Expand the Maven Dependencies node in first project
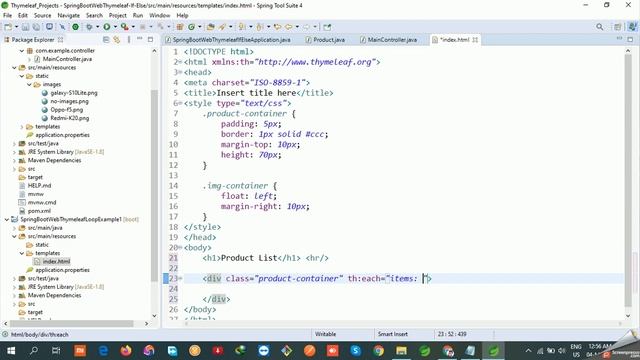640x360 pixels. coord(14,160)
